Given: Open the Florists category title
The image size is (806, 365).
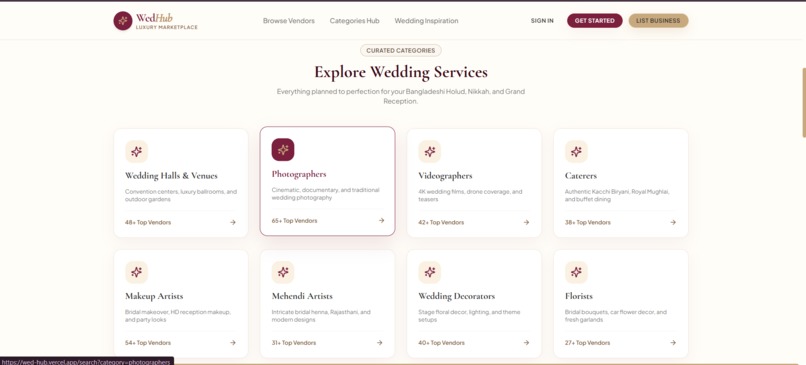Looking at the screenshot, I should 579,296.
